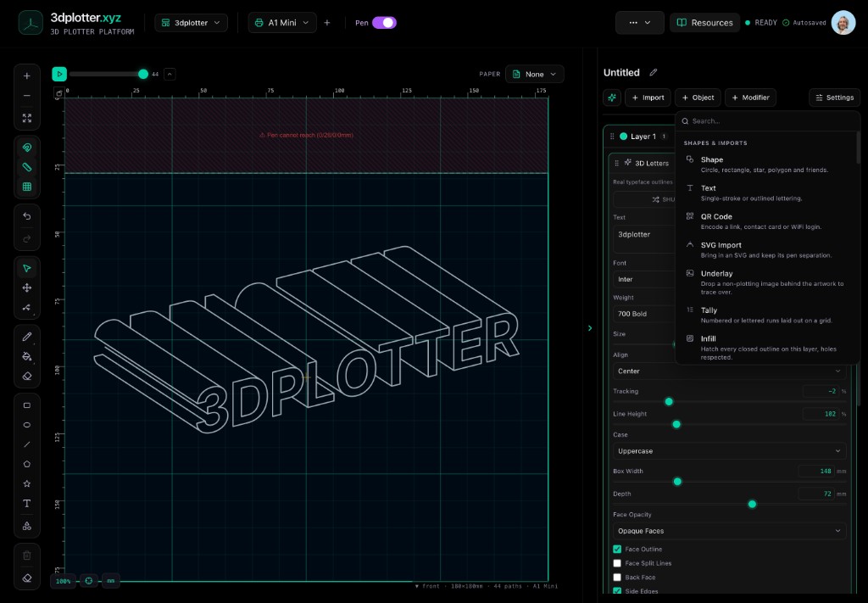Select the line tool

pyautogui.click(x=26, y=444)
